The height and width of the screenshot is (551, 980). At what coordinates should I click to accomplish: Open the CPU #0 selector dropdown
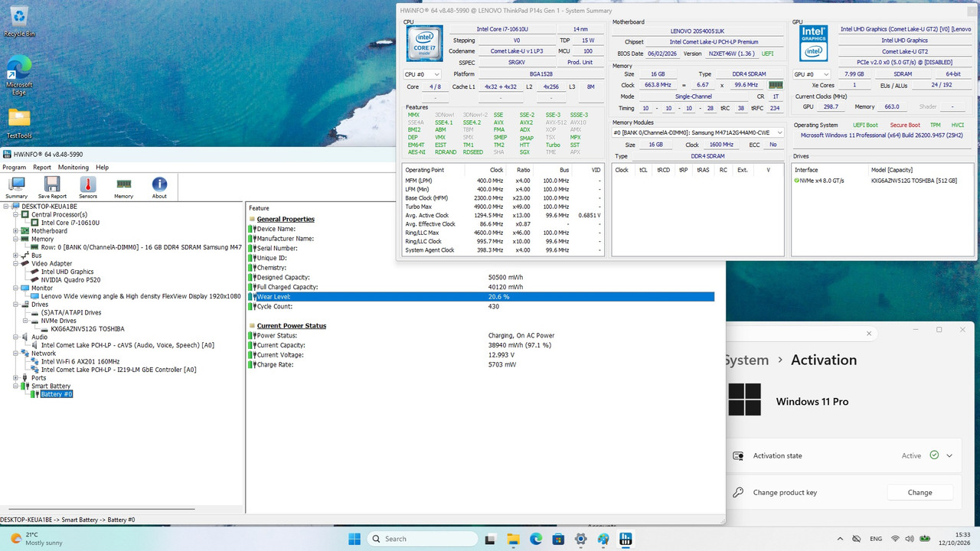pyautogui.click(x=423, y=74)
